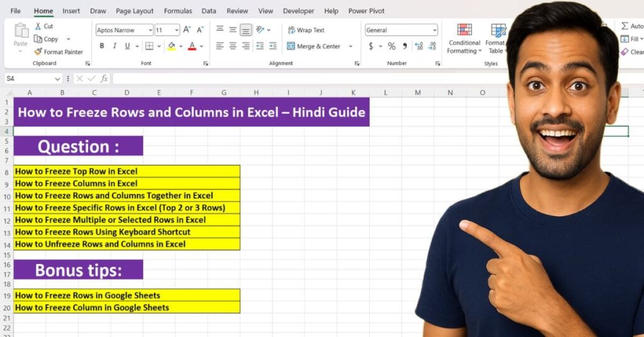Open the File menu

pyautogui.click(x=16, y=11)
